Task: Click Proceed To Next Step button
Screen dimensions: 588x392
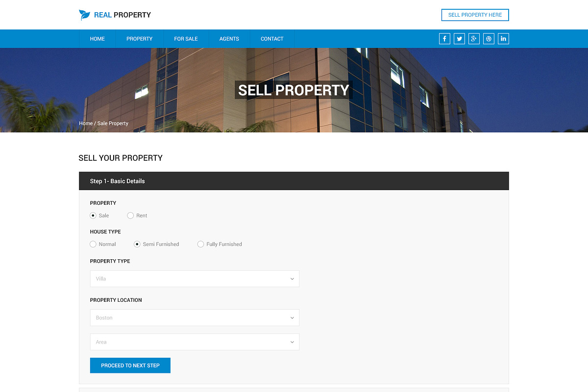Action: (130, 366)
